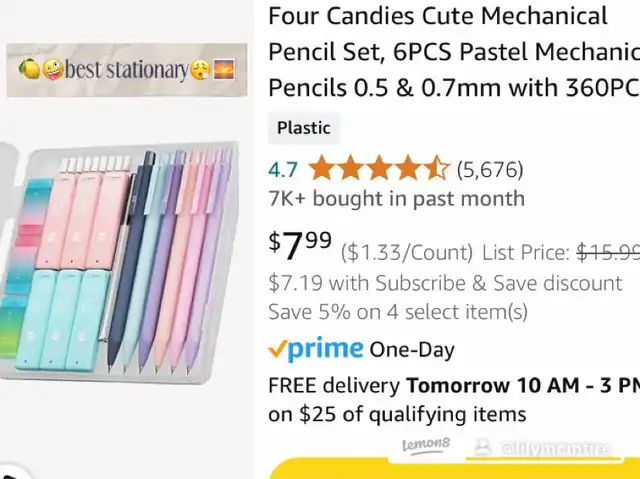Click the yawning face emoji in the banner
Screen dimensions: 640x479
pos(200,69)
